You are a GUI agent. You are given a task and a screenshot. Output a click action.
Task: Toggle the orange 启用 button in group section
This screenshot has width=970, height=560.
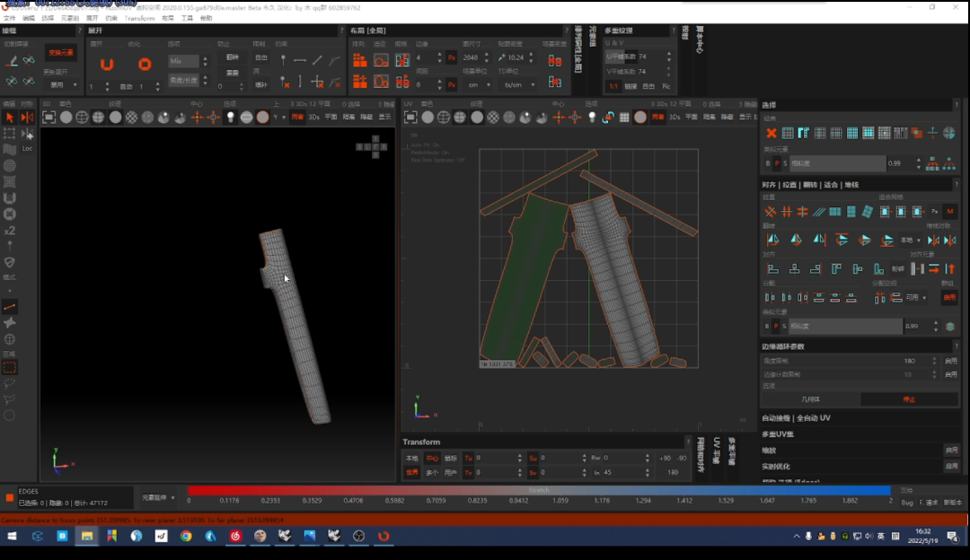pos(949,297)
